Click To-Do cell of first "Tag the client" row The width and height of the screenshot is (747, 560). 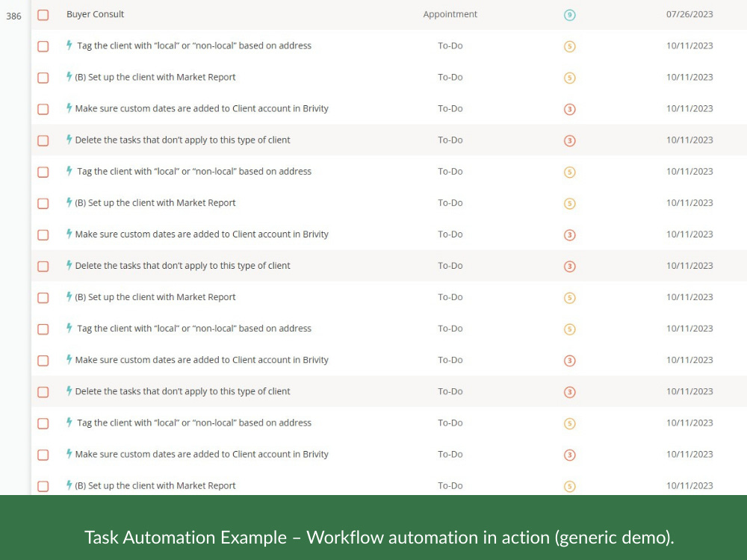[x=450, y=46]
